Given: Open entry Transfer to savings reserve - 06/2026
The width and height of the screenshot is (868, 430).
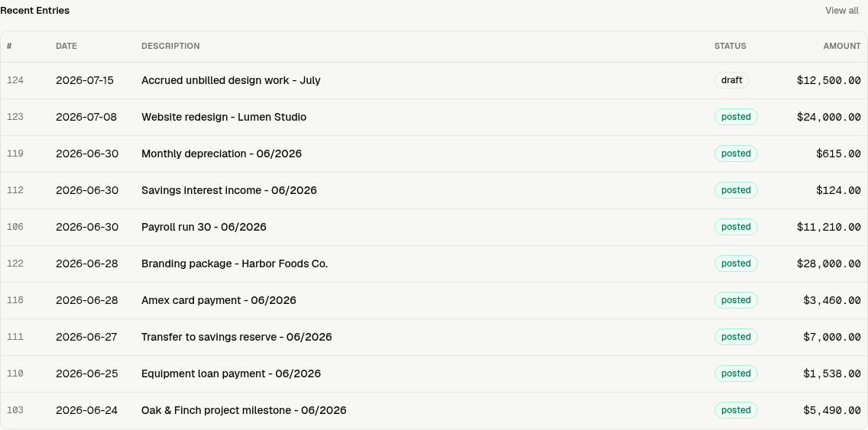Looking at the screenshot, I should (x=236, y=337).
